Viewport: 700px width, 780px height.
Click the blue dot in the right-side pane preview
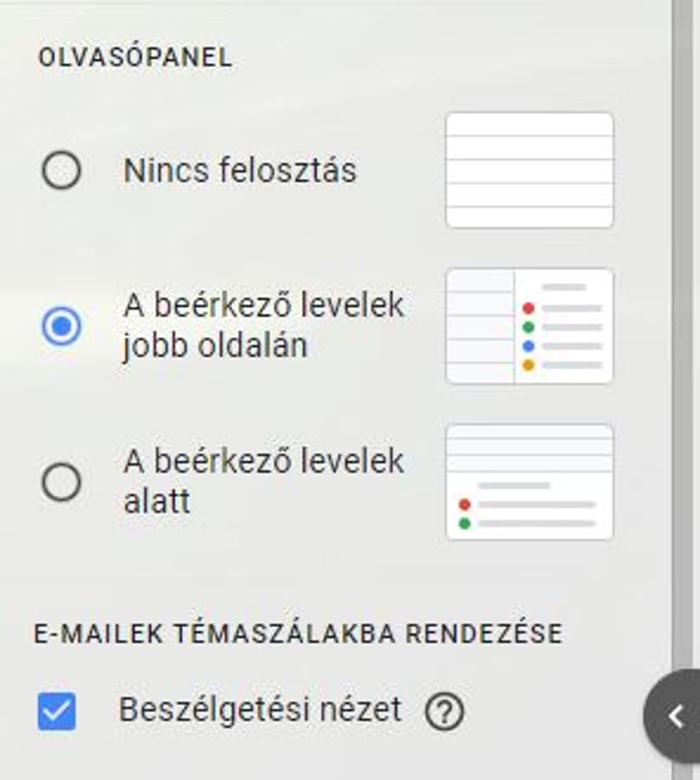click(x=528, y=346)
